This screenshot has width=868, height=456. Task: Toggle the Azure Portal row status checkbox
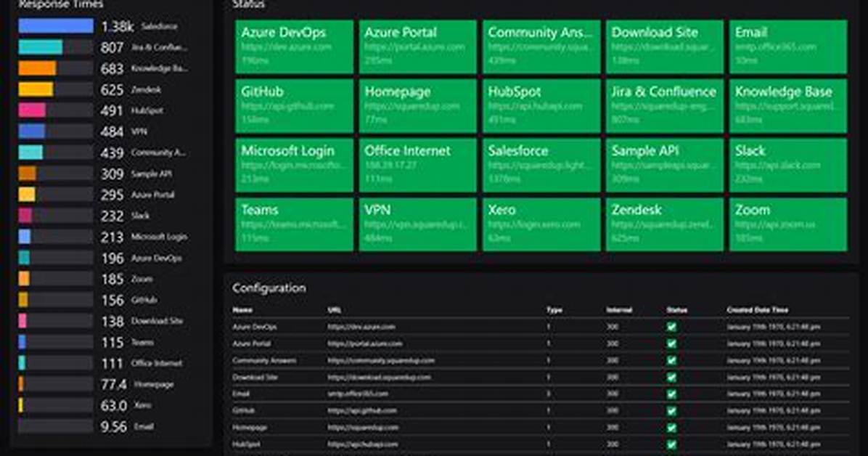point(671,343)
